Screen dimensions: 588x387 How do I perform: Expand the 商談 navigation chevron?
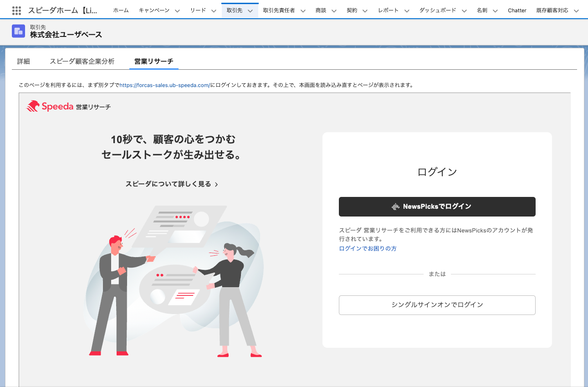[334, 10]
